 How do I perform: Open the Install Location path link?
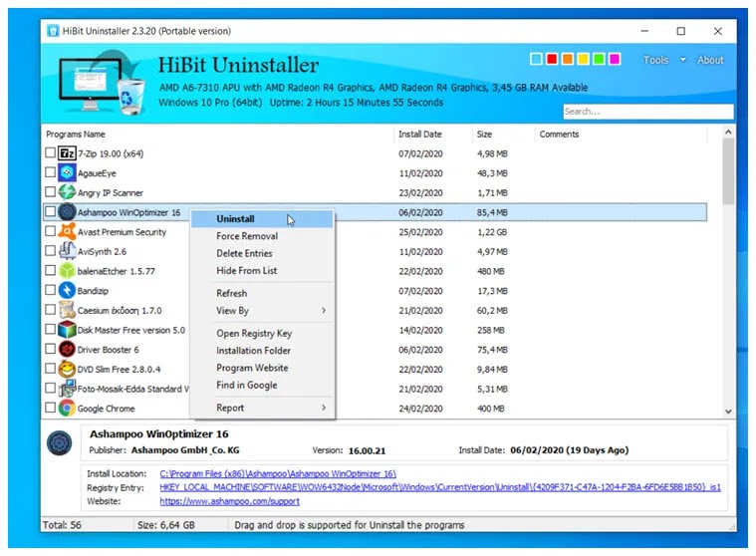pos(278,473)
